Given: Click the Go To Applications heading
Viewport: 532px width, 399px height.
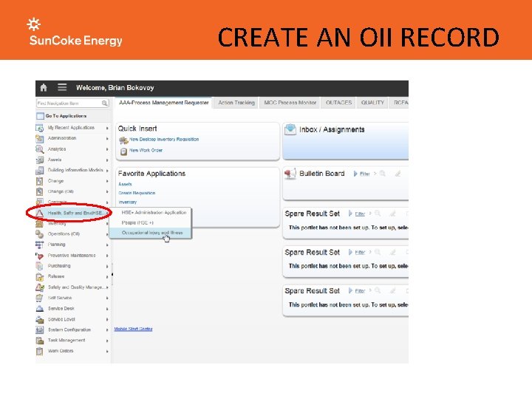Looking at the screenshot, I should 66,116.
